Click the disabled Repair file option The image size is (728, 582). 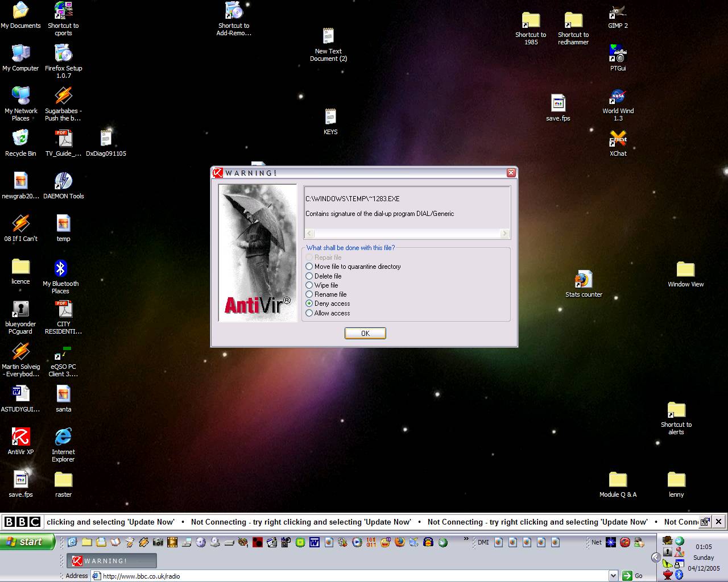click(324, 257)
